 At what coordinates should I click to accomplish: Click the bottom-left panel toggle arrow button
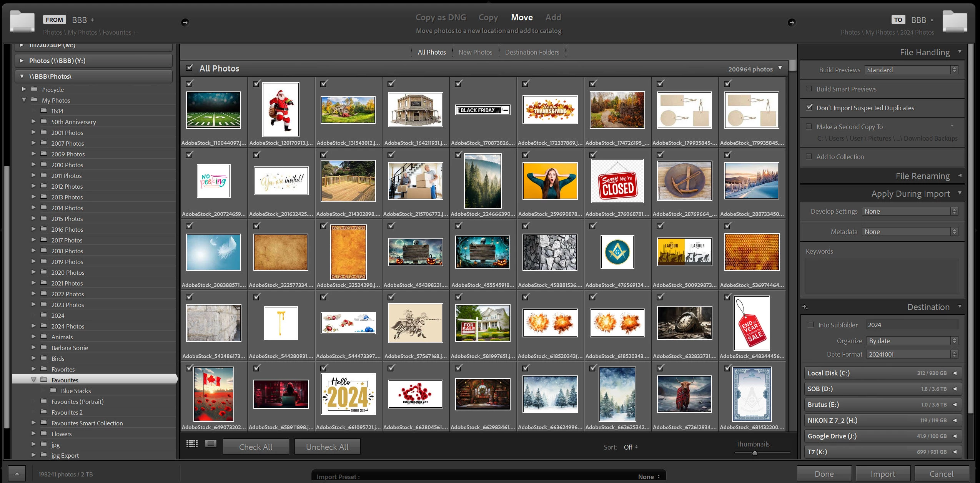coord(17,474)
